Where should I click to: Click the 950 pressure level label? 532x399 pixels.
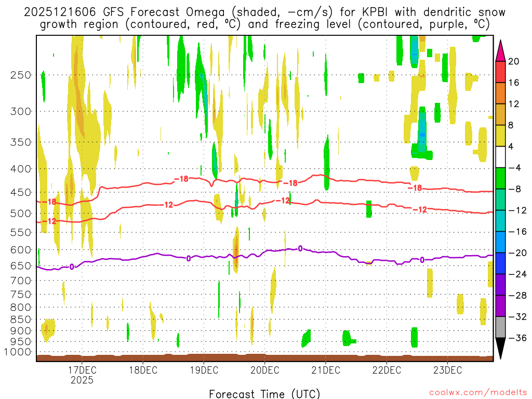[x=21, y=342]
